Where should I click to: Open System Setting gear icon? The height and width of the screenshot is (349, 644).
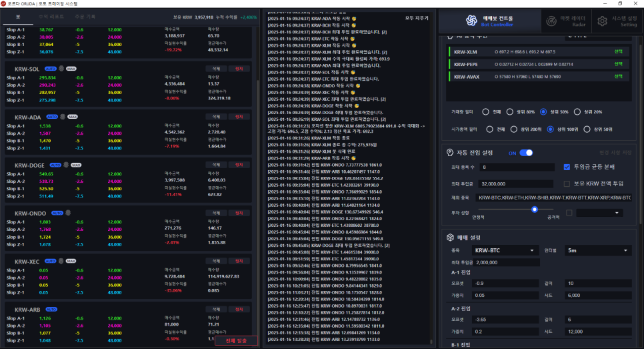click(x=602, y=21)
